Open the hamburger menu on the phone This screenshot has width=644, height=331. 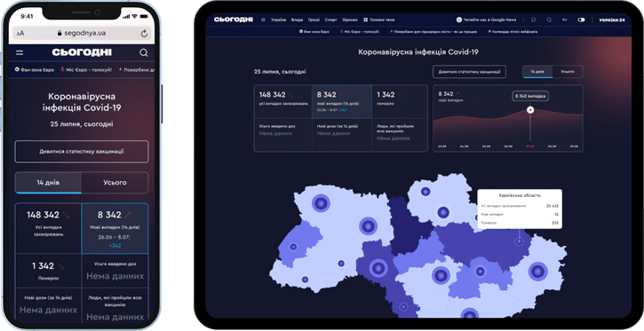[x=20, y=52]
